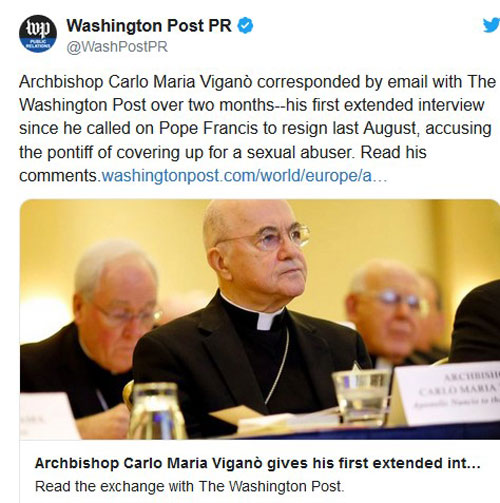
Task: Click the blue verified checkmark badge
Action: coord(245,26)
